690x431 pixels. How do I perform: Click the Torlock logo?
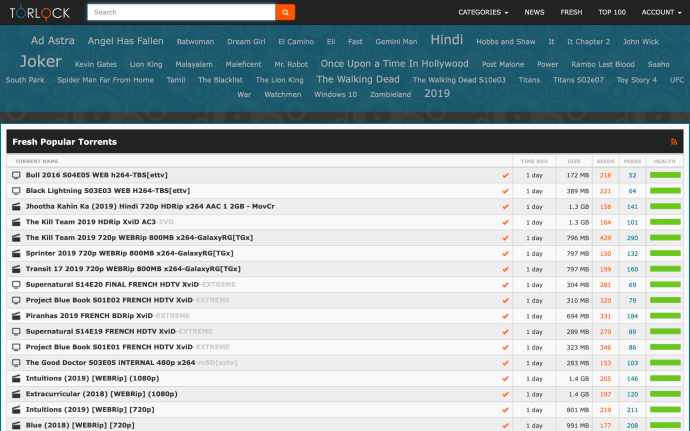point(39,12)
